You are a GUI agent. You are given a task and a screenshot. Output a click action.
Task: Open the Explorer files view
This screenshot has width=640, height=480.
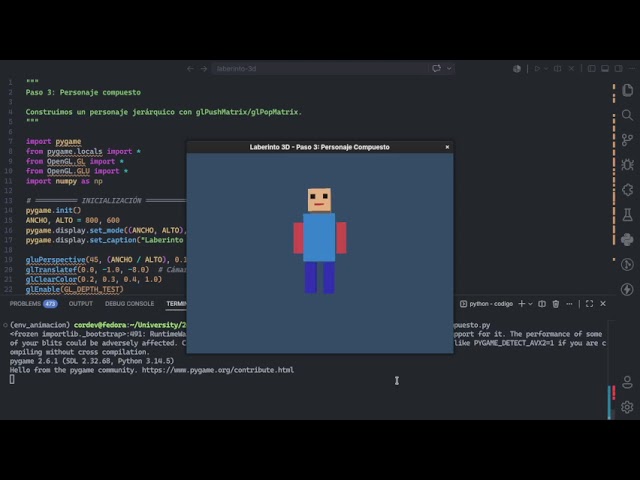(627, 90)
